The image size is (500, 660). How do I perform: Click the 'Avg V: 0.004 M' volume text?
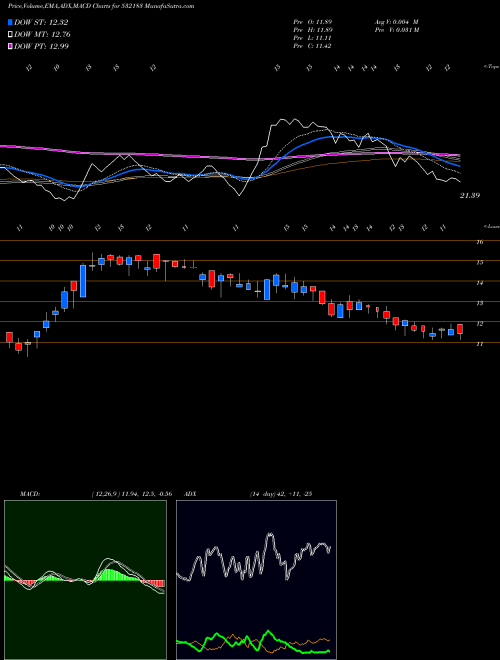tap(396, 21)
